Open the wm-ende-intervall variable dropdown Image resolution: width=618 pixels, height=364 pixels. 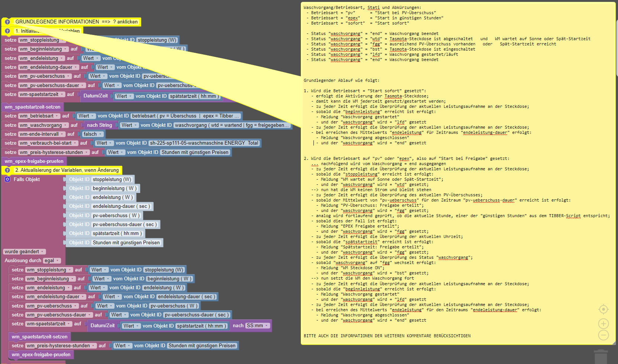point(42,134)
